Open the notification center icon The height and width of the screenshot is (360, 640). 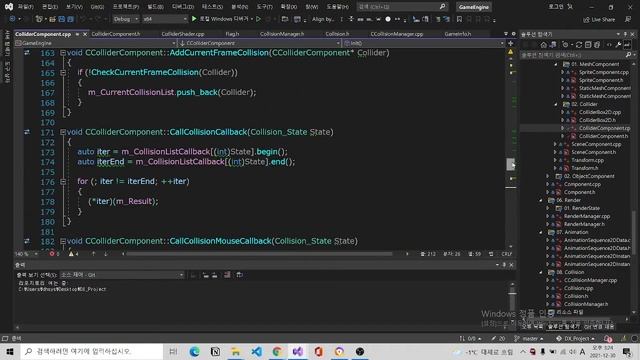[x=627, y=351]
